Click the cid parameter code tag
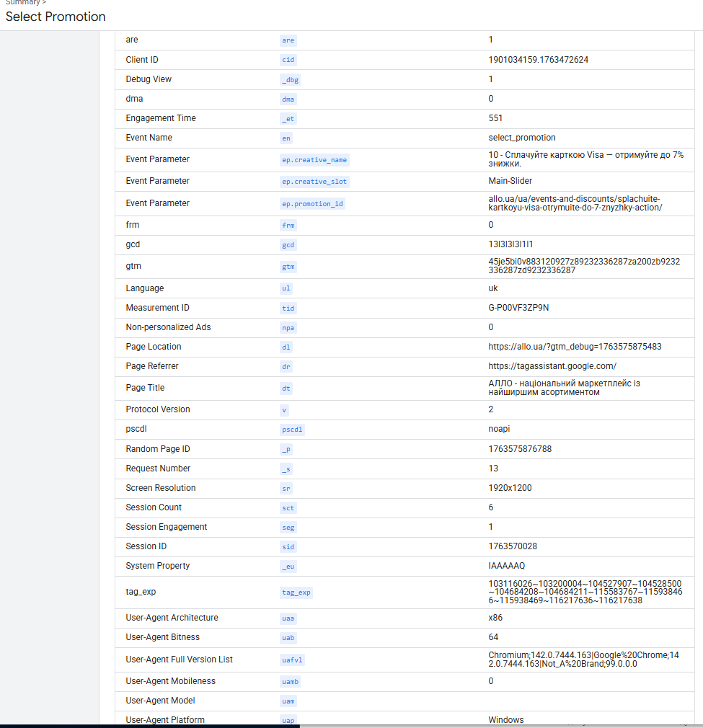Image resolution: width=703 pixels, height=728 pixels. (x=288, y=60)
